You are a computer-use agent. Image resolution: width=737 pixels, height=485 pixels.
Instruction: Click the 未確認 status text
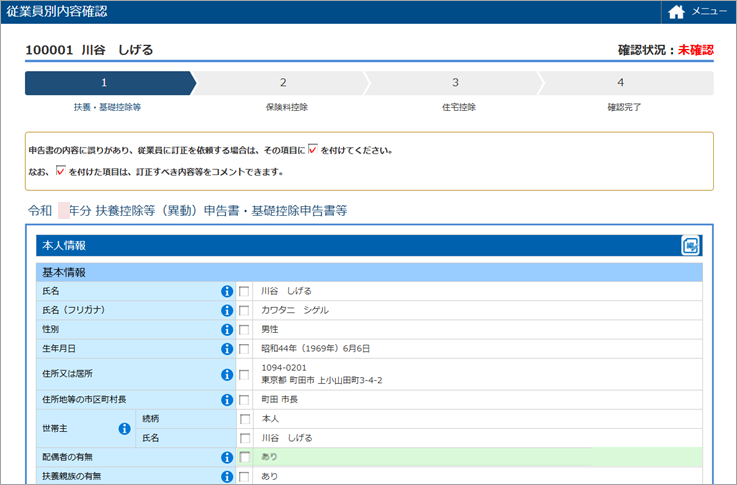click(696, 50)
